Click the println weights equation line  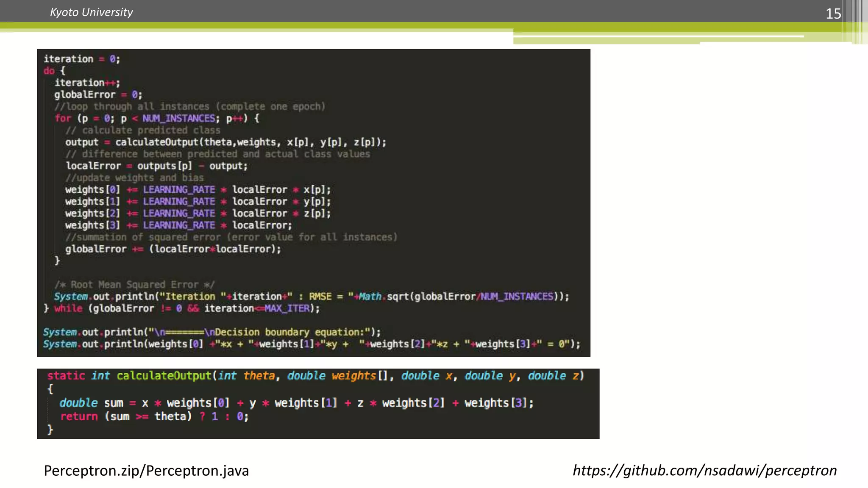coord(312,344)
